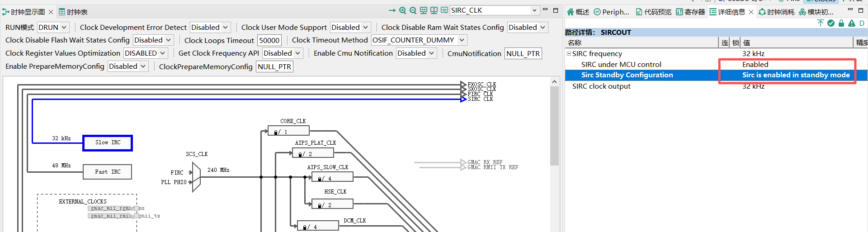Click the warning triangle filter icon
Viewport: 868px width, 232px height.
click(x=852, y=23)
